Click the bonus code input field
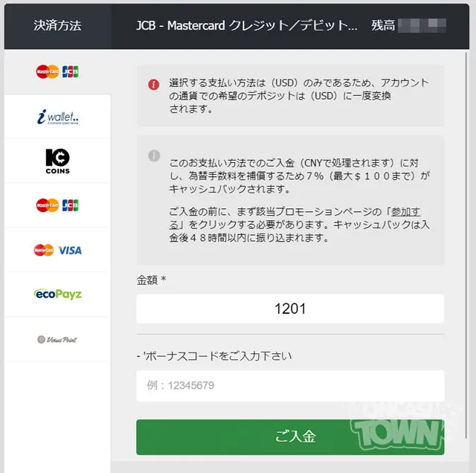This screenshot has width=476, height=473. pos(290,386)
